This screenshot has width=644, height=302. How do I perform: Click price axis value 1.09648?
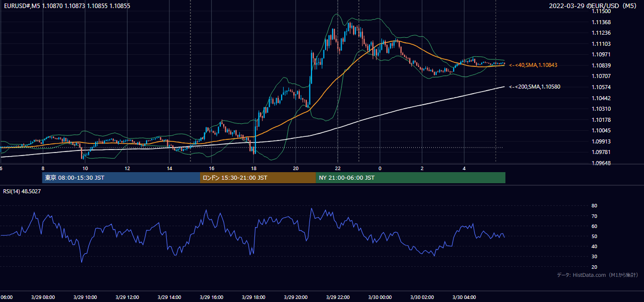point(601,163)
